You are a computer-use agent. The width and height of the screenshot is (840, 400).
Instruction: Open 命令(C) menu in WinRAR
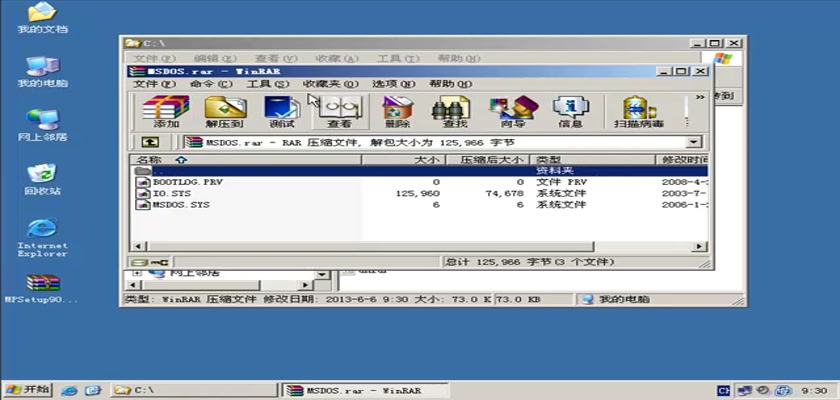tap(211, 84)
